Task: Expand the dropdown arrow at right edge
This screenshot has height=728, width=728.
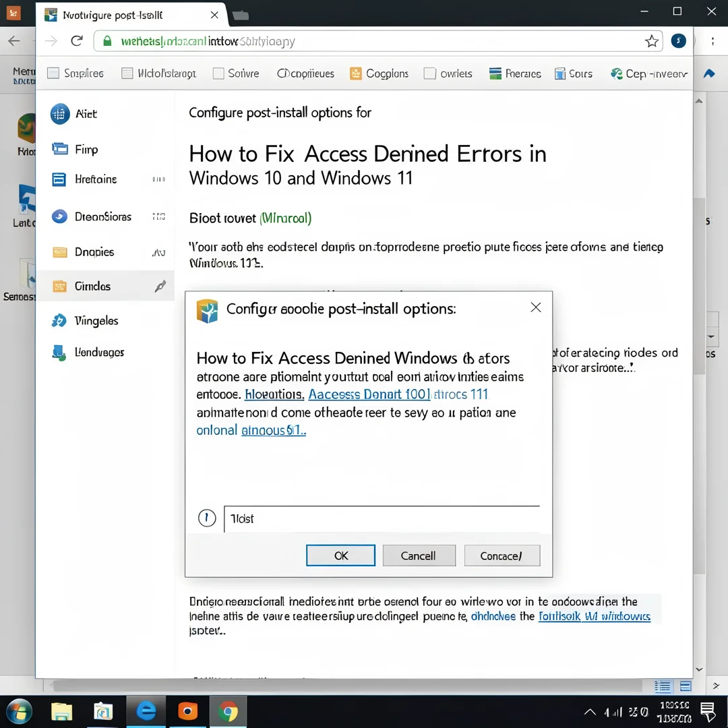Action: click(x=711, y=336)
